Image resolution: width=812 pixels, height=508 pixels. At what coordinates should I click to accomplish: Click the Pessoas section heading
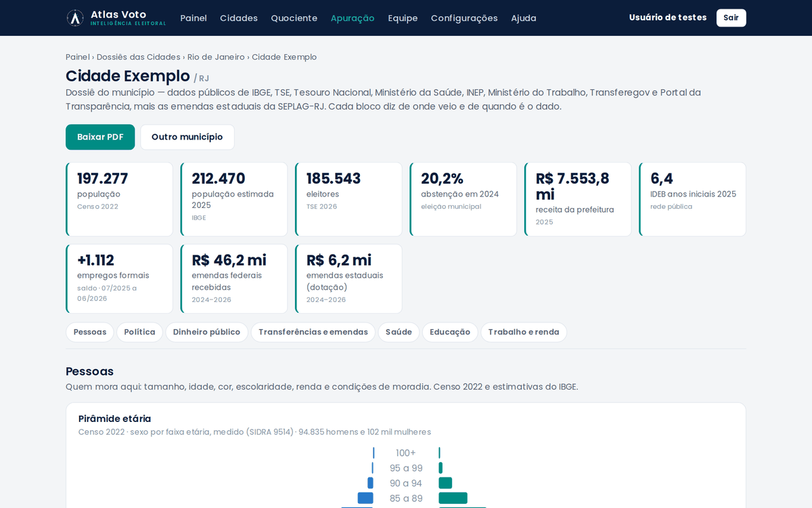point(89,371)
